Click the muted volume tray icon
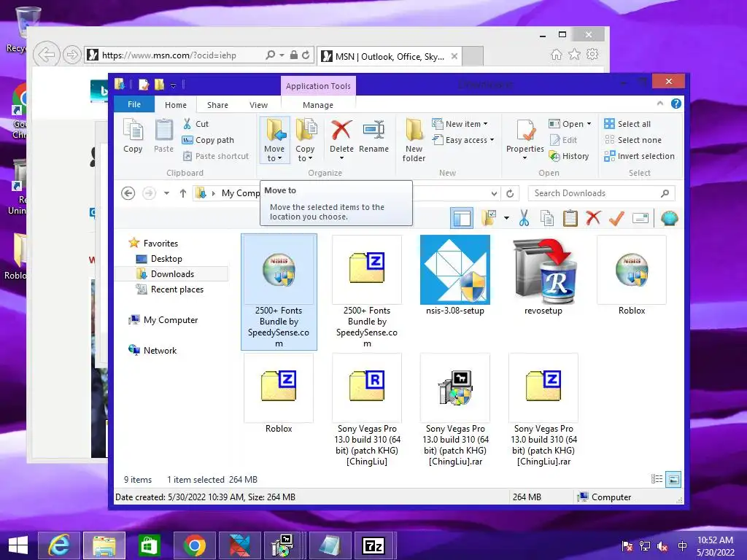This screenshot has height=560, width=747. (x=662, y=546)
